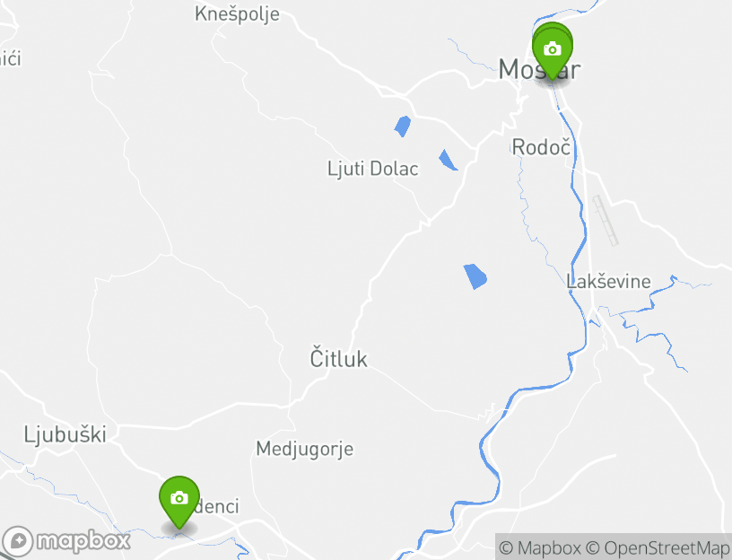
Task: Click the airport runway near Lakševine
Action: 606,221
